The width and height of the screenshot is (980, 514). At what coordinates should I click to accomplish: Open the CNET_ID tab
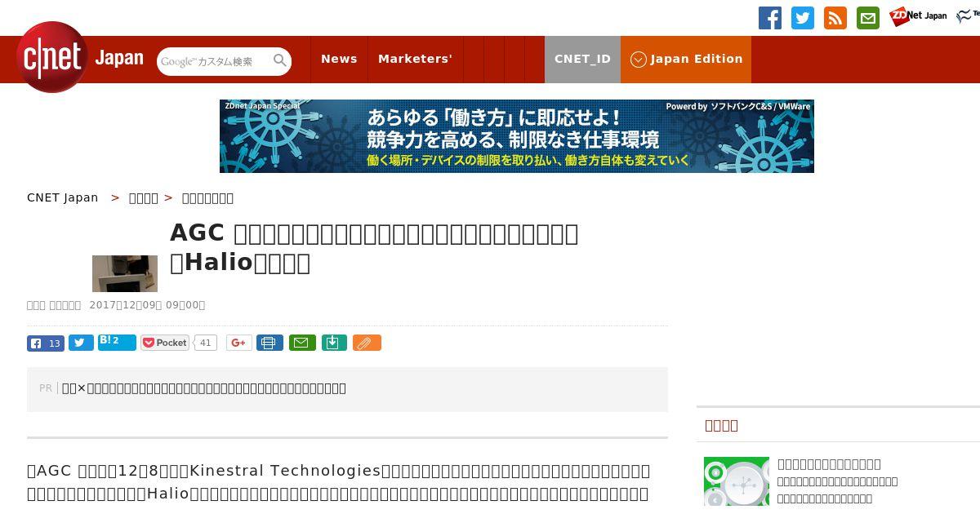click(582, 59)
